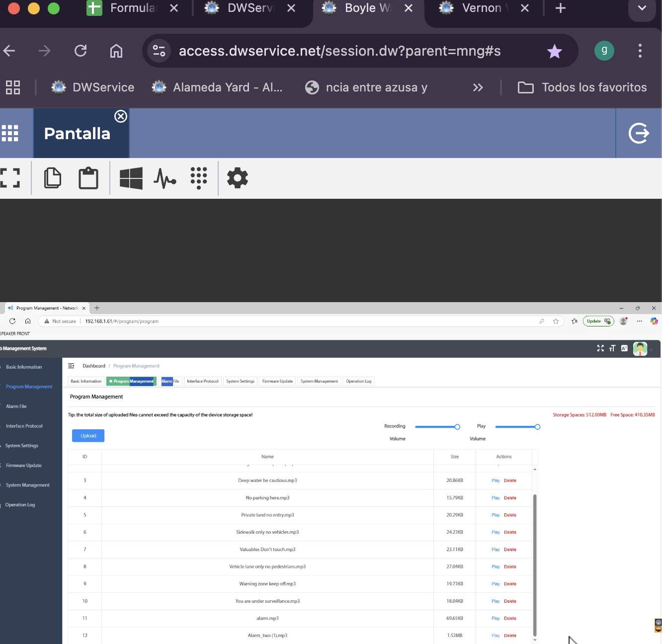662x644 pixels.
Task: Open a new Chrome tab
Action: click(561, 8)
